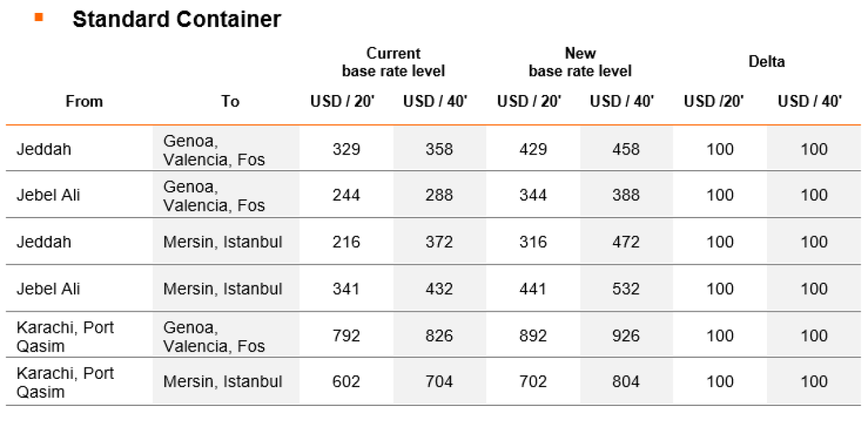Click the From column header
Image resolution: width=868 pixels, height=427 pixels.
[84, 102]
